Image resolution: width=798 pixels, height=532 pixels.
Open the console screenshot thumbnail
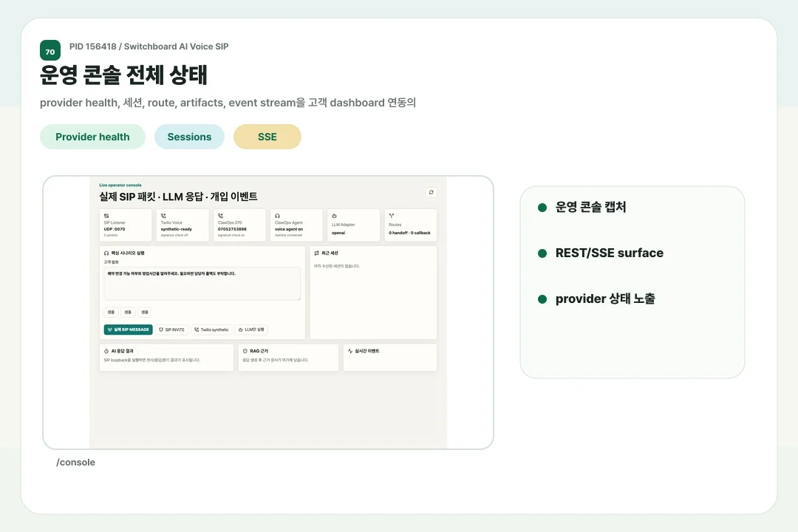pos(268,313)
